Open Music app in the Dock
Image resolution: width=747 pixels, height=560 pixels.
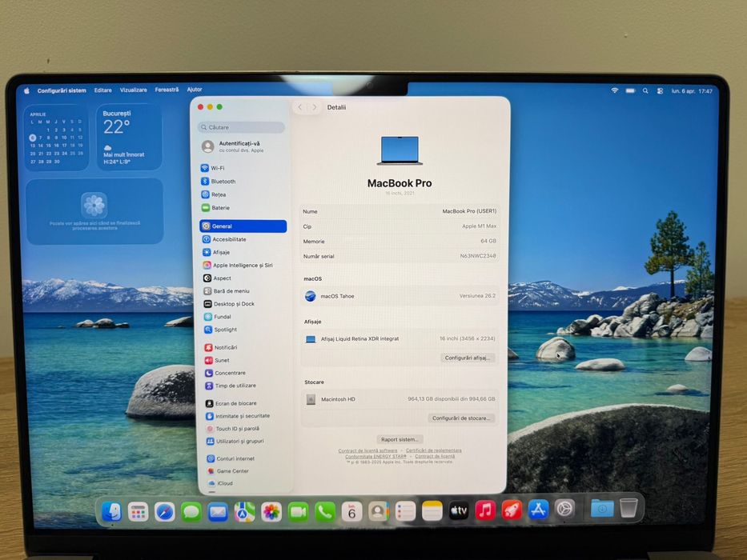[485, 511]
